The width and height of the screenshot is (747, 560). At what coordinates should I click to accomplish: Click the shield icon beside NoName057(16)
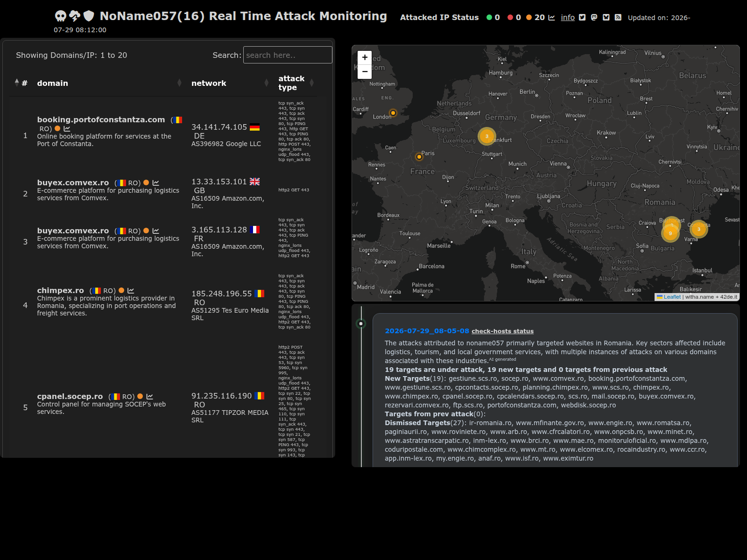click(x=89, y=16)
